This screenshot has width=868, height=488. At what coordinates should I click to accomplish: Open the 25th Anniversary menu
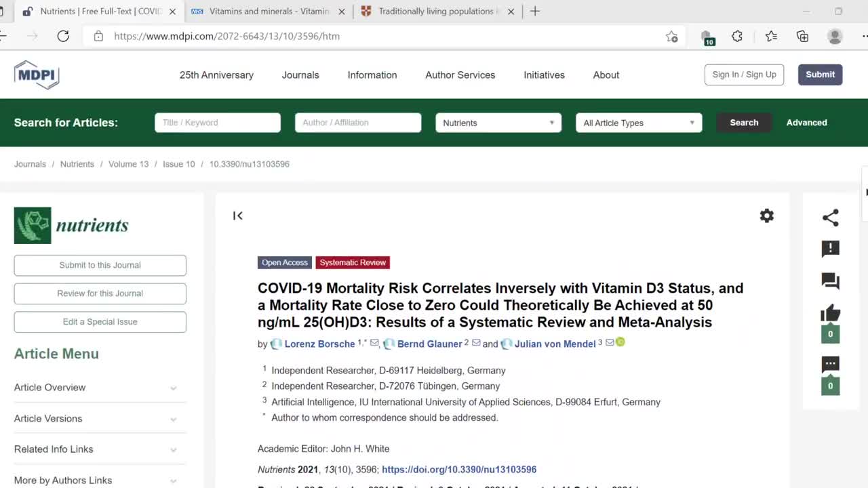point(216,75)
